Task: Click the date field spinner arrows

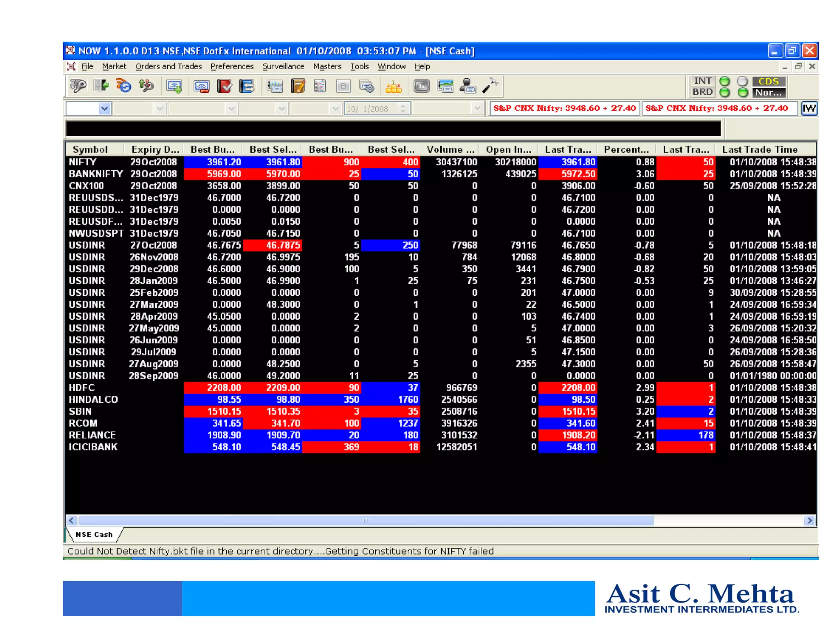Action: [x=403, y=109]
